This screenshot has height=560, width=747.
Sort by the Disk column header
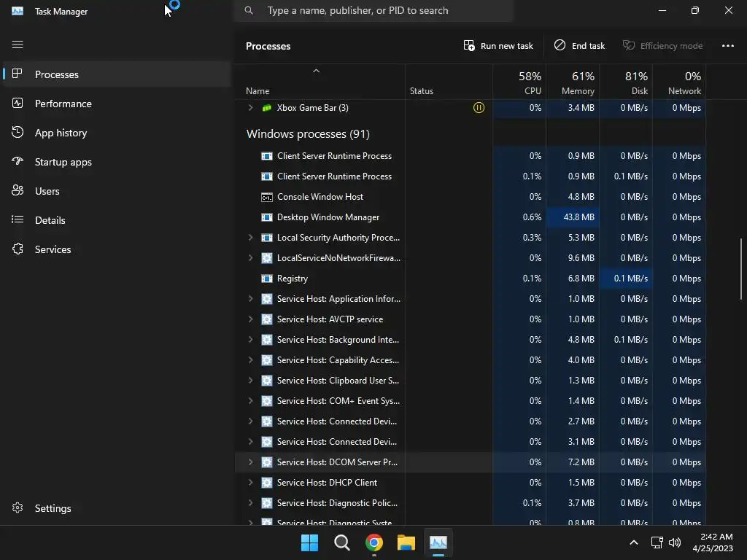(626, 82)
